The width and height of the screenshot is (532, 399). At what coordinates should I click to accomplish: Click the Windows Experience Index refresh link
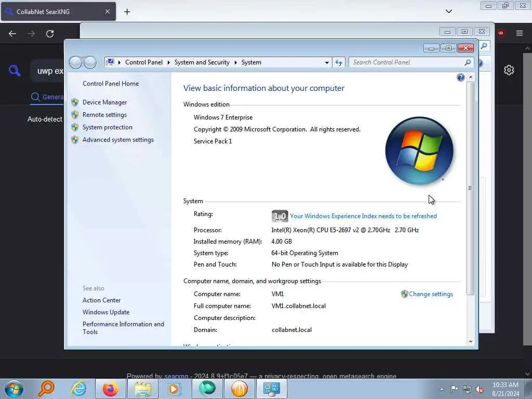pos(363,216)
